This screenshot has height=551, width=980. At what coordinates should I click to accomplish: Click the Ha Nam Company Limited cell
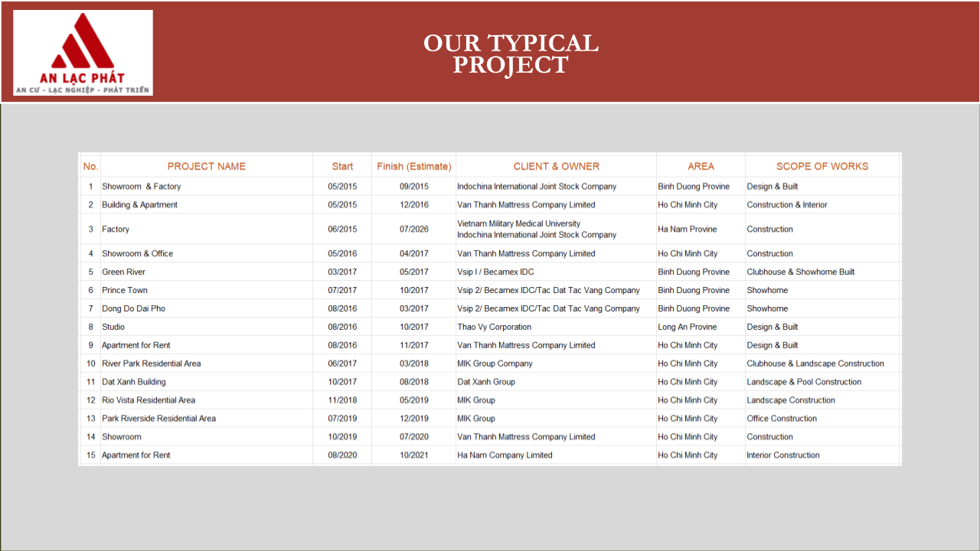tap(505, 455)
